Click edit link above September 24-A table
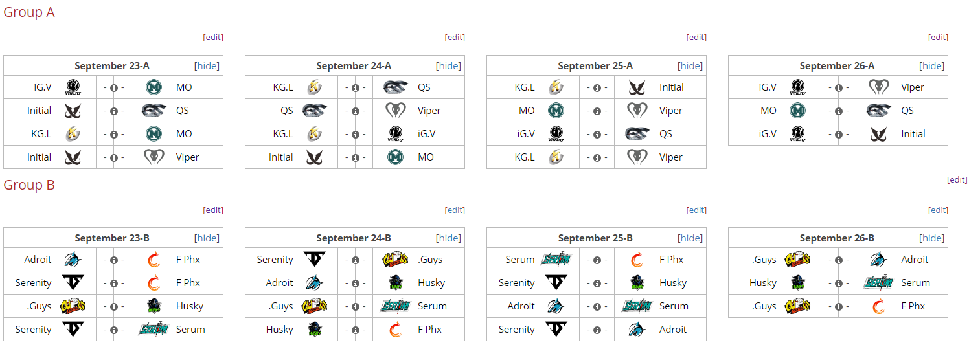Image resolution: width=980 pixels, height=347 pixels. 455,38
